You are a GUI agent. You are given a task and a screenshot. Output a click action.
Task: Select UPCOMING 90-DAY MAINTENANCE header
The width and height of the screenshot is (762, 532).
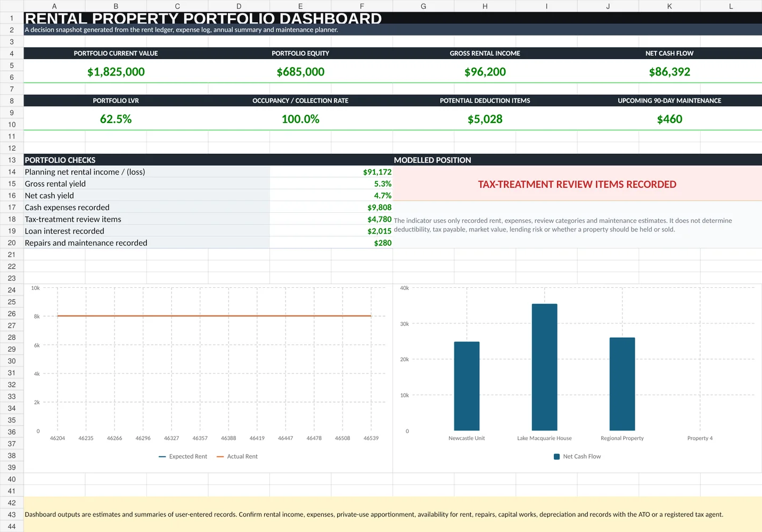(669, 101)
